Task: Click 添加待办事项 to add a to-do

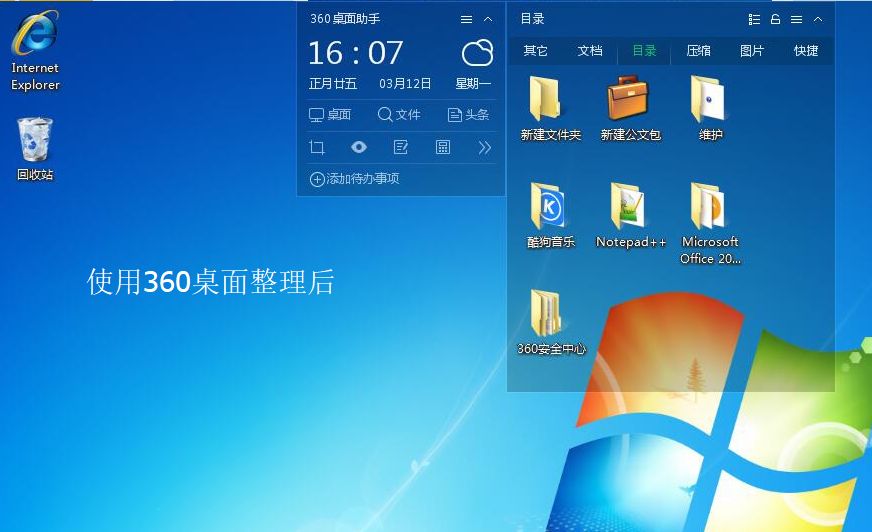Action: (355, 179)
